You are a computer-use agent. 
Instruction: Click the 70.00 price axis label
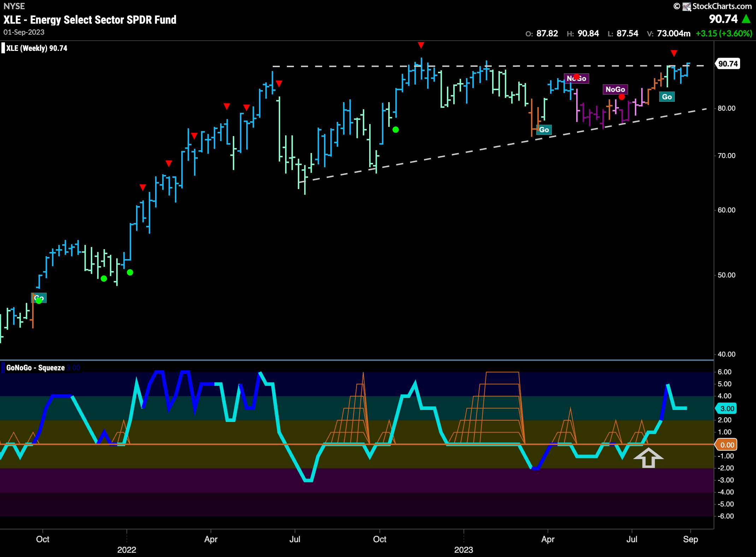coord(727,156)
